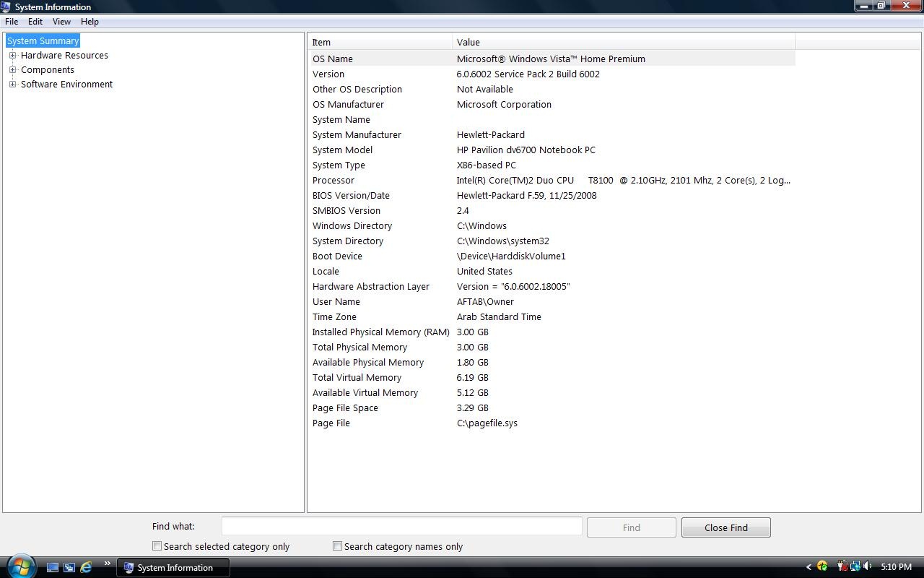Image resolution: width=924 pixels, height=578 pixels.
Task: Select Windows Directory row
Action: [x=552, y=225]
